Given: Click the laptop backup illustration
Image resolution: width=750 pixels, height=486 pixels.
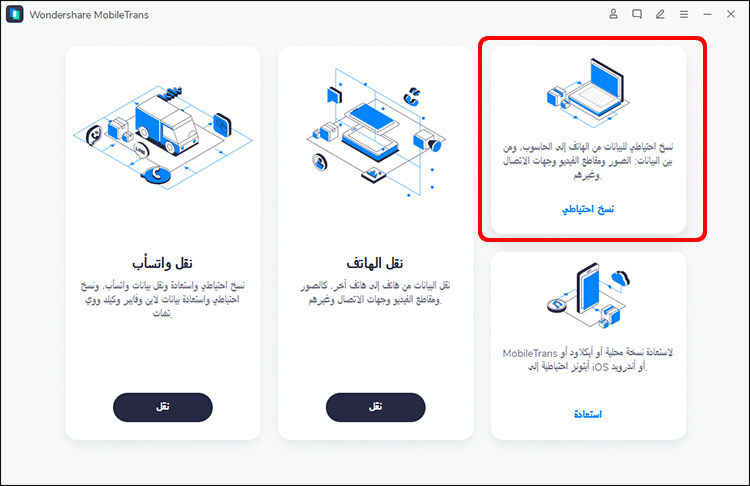Looking at the screenshot, I should (588, 93).
